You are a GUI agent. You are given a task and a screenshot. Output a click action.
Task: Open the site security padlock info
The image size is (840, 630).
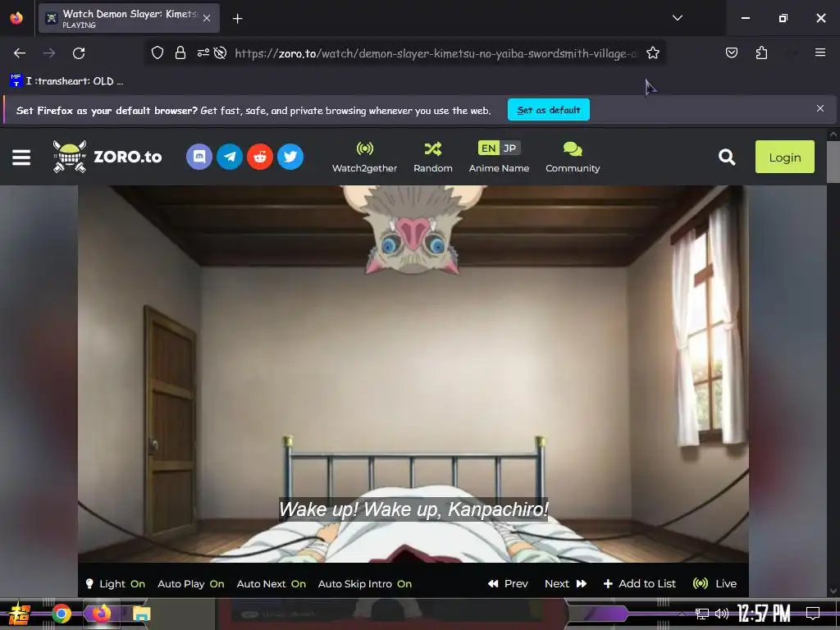click(x=180, y=53)
